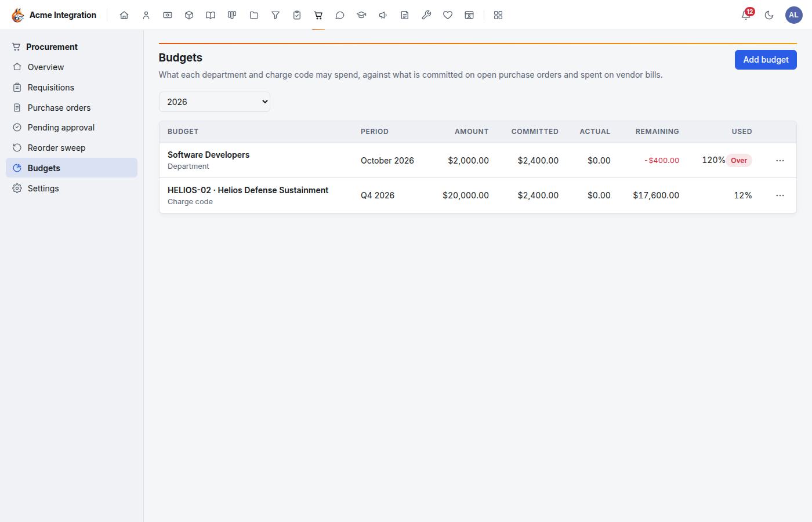Select Budgets in the sidebar
Image resolution: width=812 pixels, height=522 pixels.
[x=72, y=168]
